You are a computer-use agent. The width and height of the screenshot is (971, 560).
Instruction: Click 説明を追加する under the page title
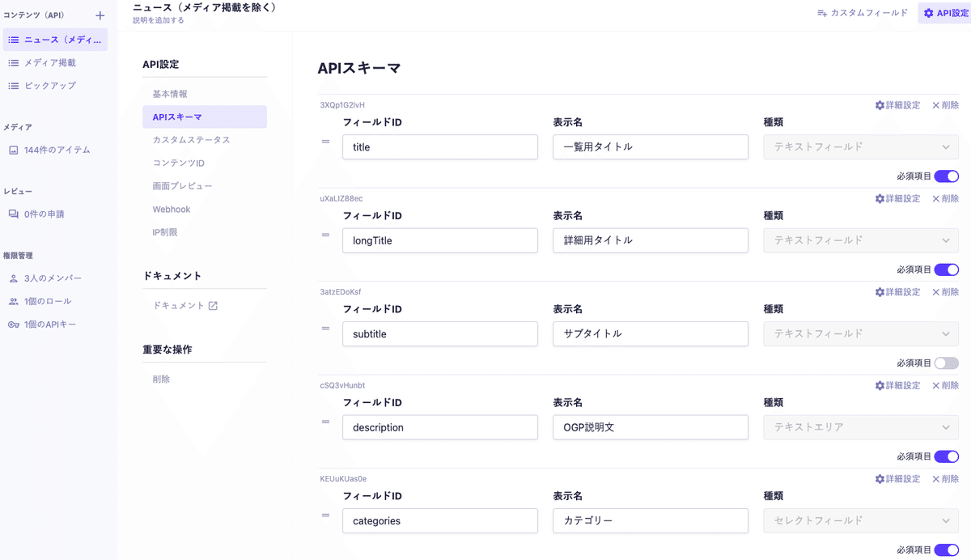(x=157, y=19)
